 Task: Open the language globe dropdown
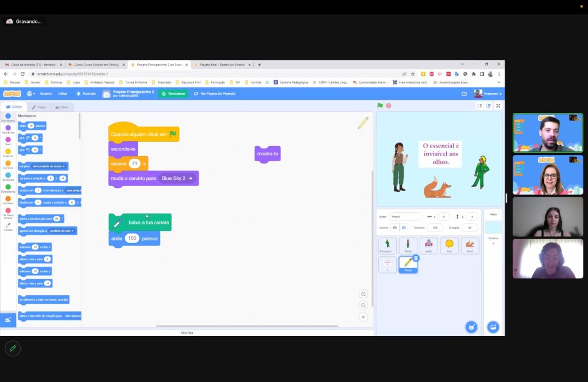click(30, 93)
